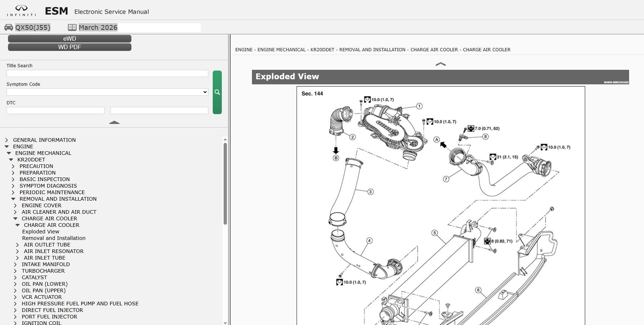Image resolution: width=644 pixels, height=325 pixels.
Task: Collapse the search panel with up arrow
Action: point(114,123)
